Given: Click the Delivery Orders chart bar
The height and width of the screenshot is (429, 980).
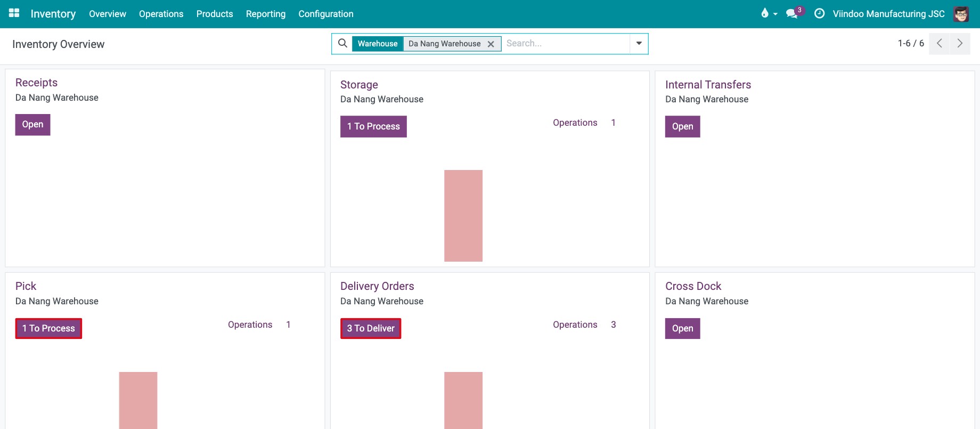Looking at the screenshot, I should pyautogui.click(x=463, y=400).
